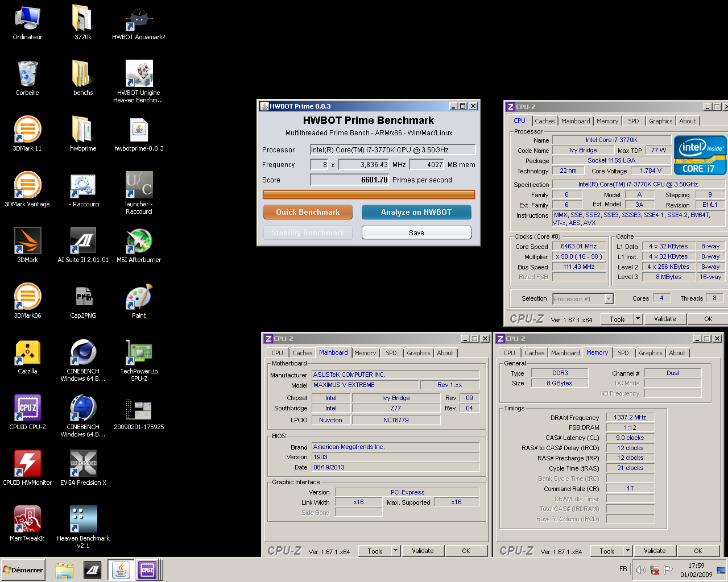This screenshot has height=582, width=728.
Task: Click Analyze on HWBOT button
Action: [x=416, y=212]
